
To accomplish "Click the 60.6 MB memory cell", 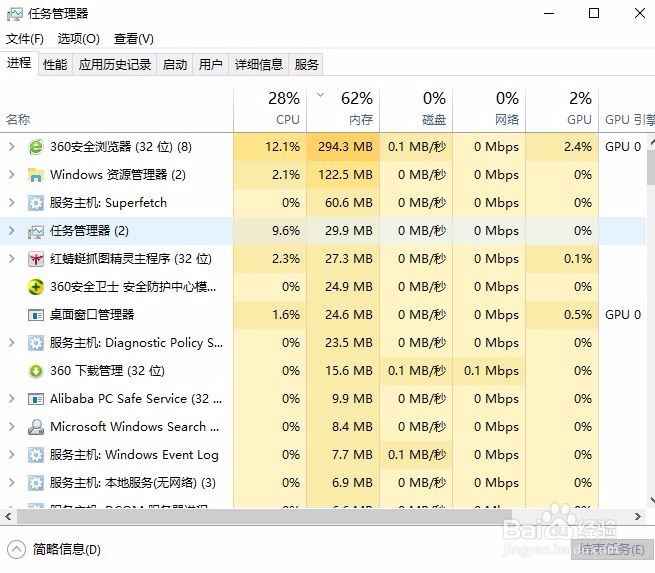I will pos(343,203).
